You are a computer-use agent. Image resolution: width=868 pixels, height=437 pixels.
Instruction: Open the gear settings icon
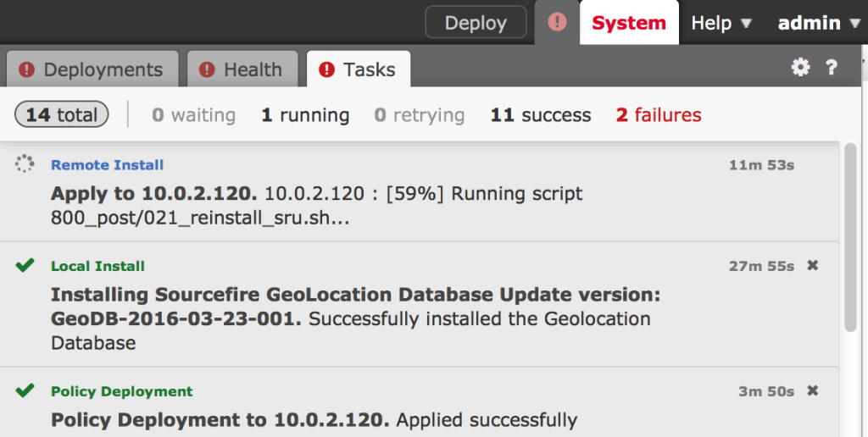(800, 68)
